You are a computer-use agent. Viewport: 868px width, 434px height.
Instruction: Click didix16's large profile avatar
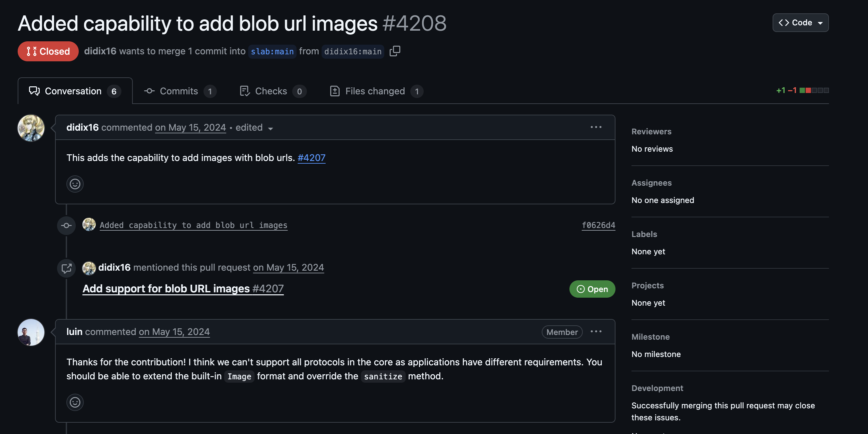pos(31,128)
